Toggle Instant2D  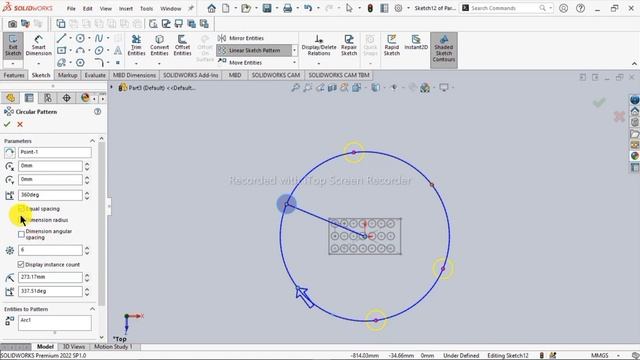point(416,42)
